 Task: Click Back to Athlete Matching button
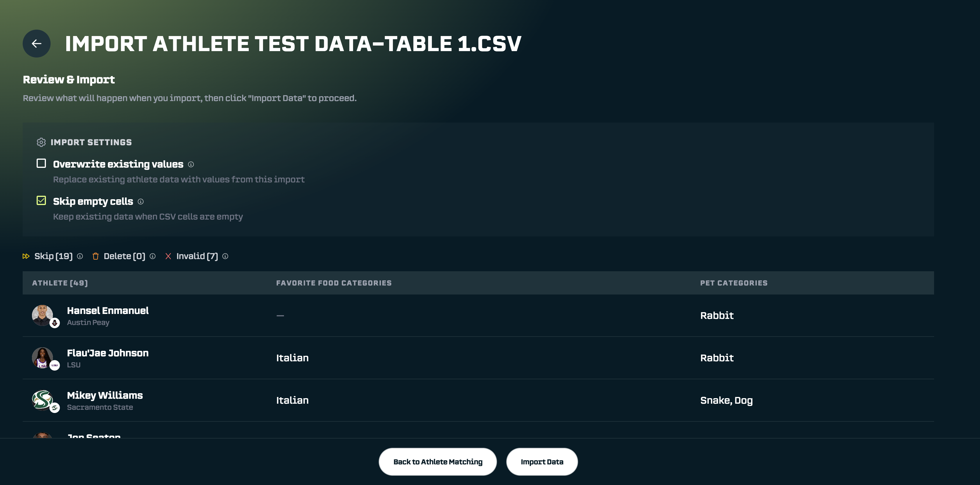pyautogui.click(x=437, y=462)
